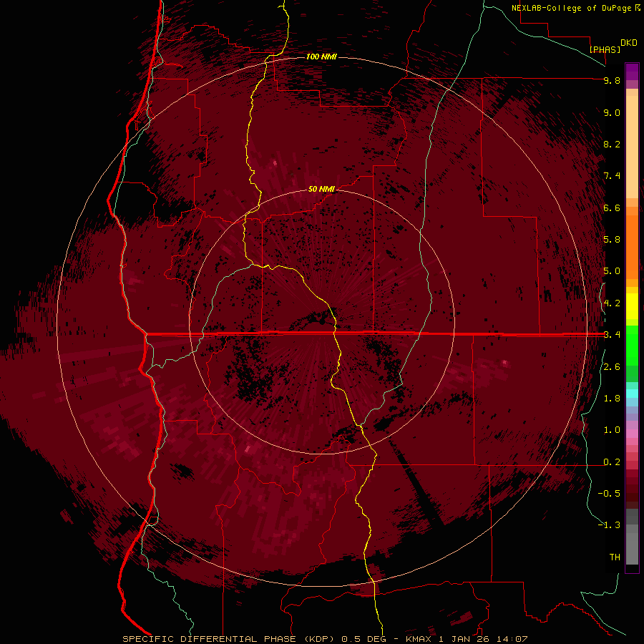
Task: Click the 7.4 value on the color scale
Action: 612,176
